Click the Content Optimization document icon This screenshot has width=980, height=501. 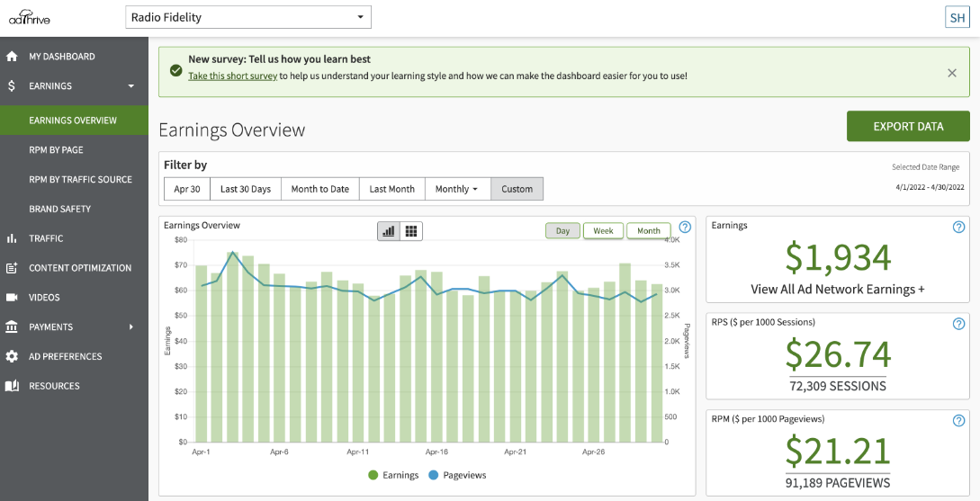pos(12,268)
